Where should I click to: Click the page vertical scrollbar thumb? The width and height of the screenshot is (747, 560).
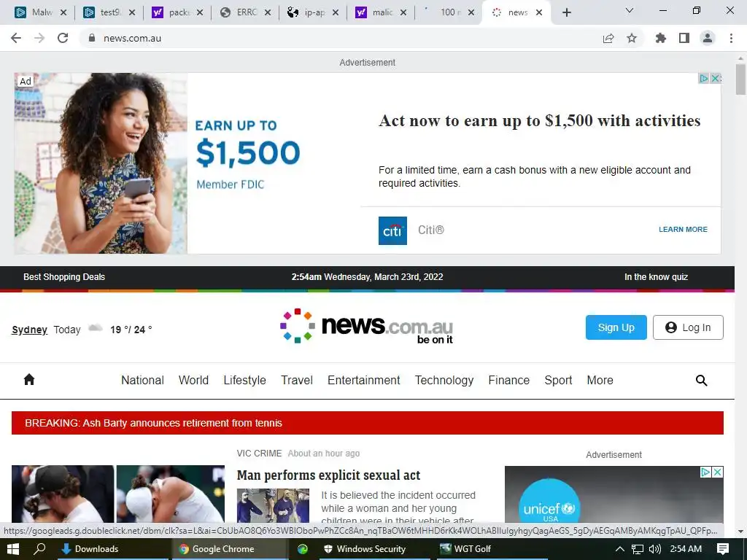(741, 79)
